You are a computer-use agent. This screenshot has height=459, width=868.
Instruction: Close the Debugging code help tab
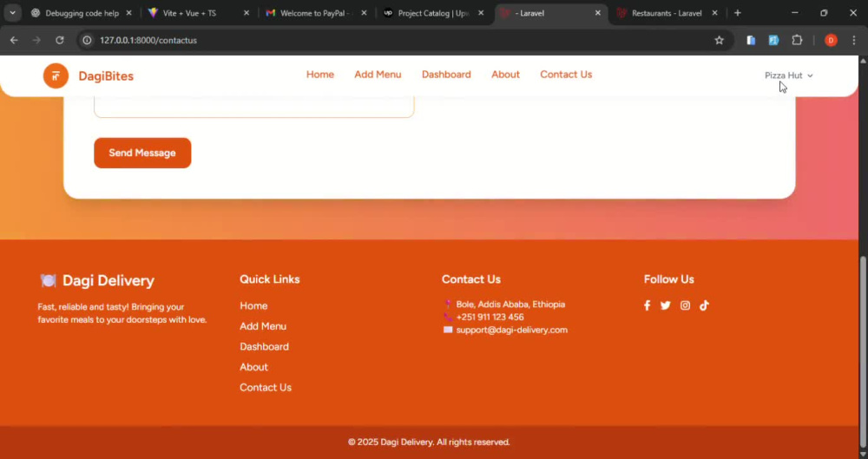click(129, 13)
